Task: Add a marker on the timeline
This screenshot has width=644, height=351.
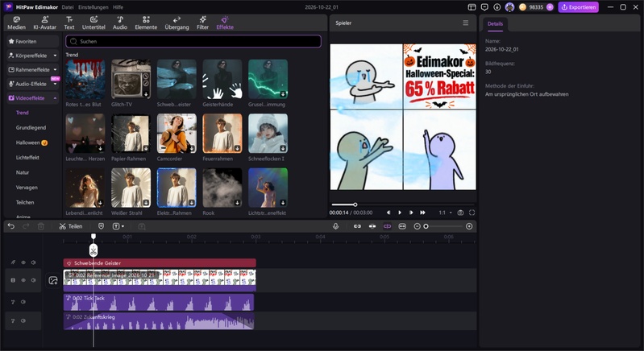Action: point(101,226)
